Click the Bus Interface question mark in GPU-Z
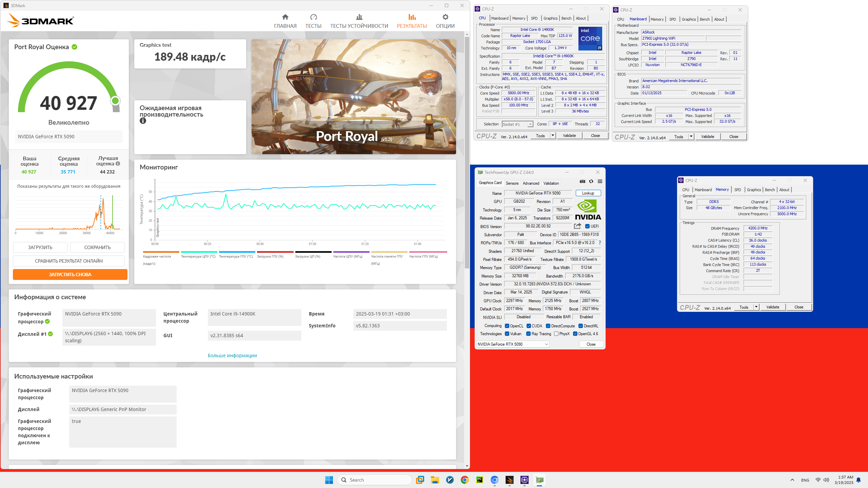 coord(600,243)
